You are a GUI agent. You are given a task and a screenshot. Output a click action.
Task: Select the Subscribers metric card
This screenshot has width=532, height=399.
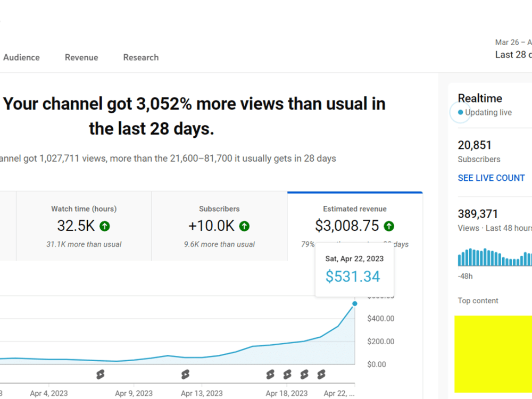219,226
